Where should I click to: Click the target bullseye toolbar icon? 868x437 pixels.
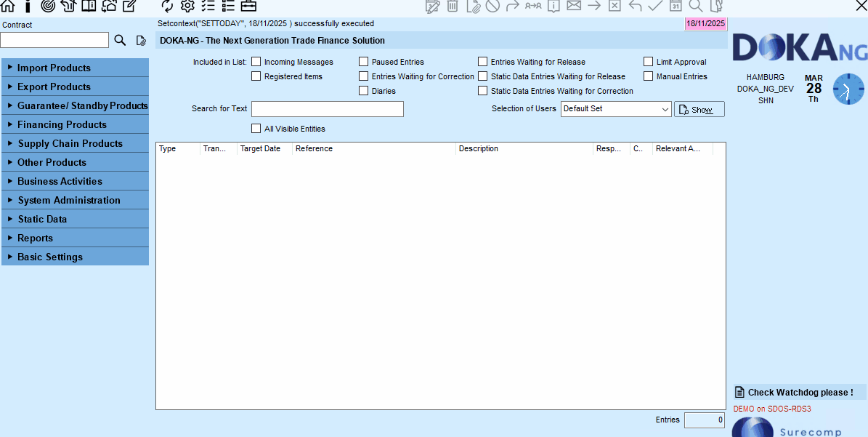(x=48, y=6)
